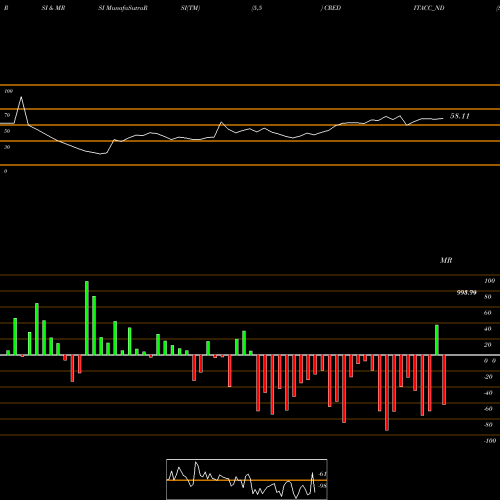Click the -61 value in mini chart

[x=322, y=474]
